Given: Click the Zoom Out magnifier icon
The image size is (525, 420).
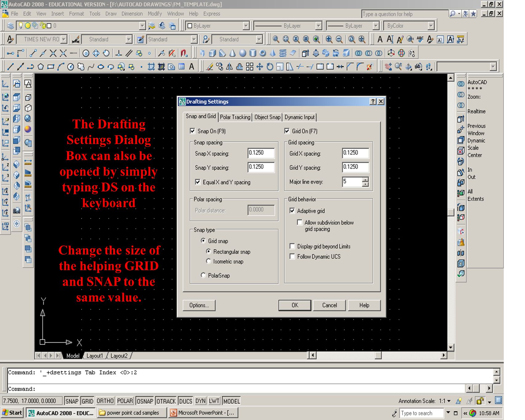Looking at the screenshot, I should 339,39.
